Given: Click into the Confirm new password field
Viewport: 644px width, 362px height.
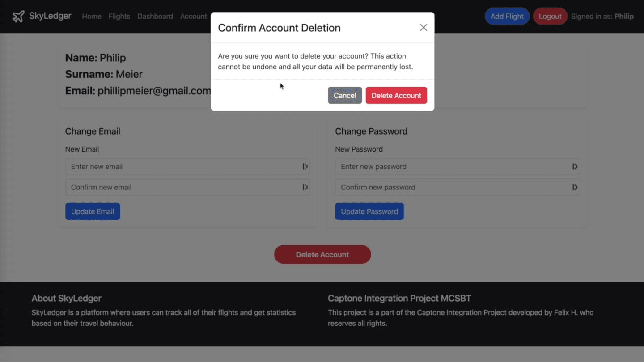Looking at the screenshot, I should click(x=452, y=187).
